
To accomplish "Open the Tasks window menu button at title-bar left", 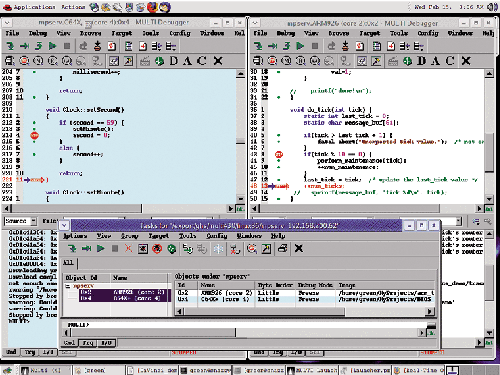I will pos(64,226).
